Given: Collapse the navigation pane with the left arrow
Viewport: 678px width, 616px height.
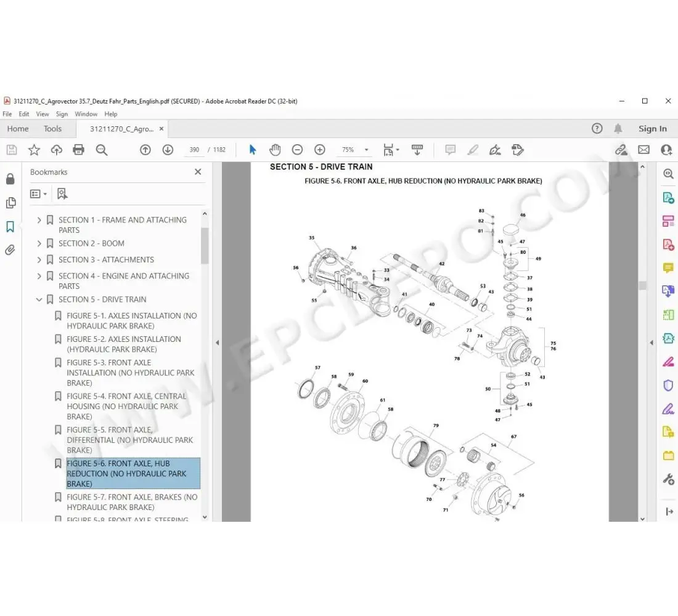Looking at the screenshot, I should [x=218, y=342].
